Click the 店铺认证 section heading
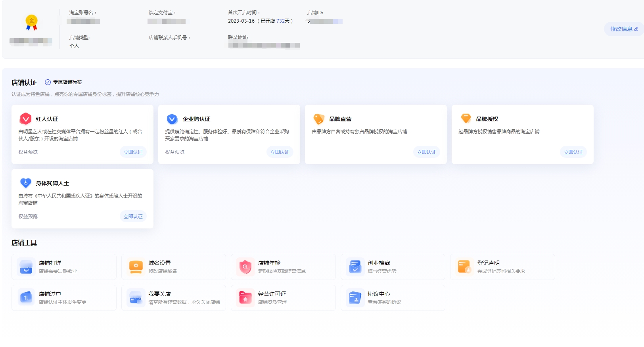Screen dimensions: 644x347 24,82
